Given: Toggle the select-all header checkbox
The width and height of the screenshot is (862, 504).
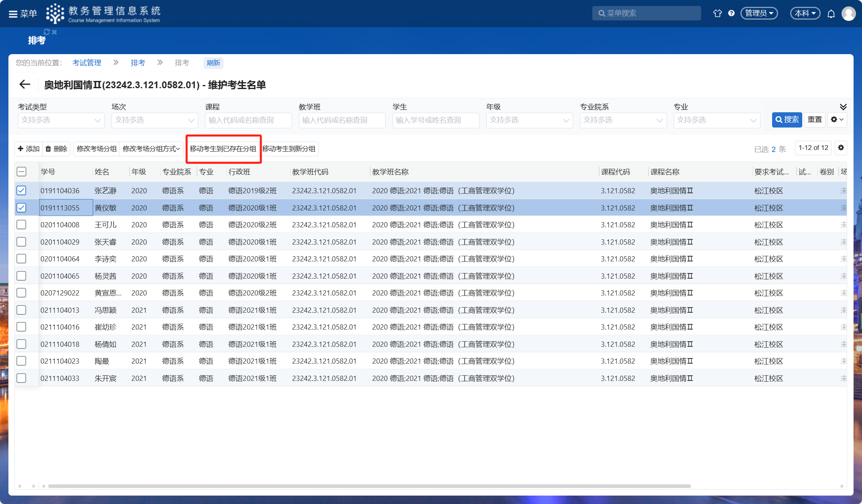Looking at the screenshot, I should coord(22,172).
